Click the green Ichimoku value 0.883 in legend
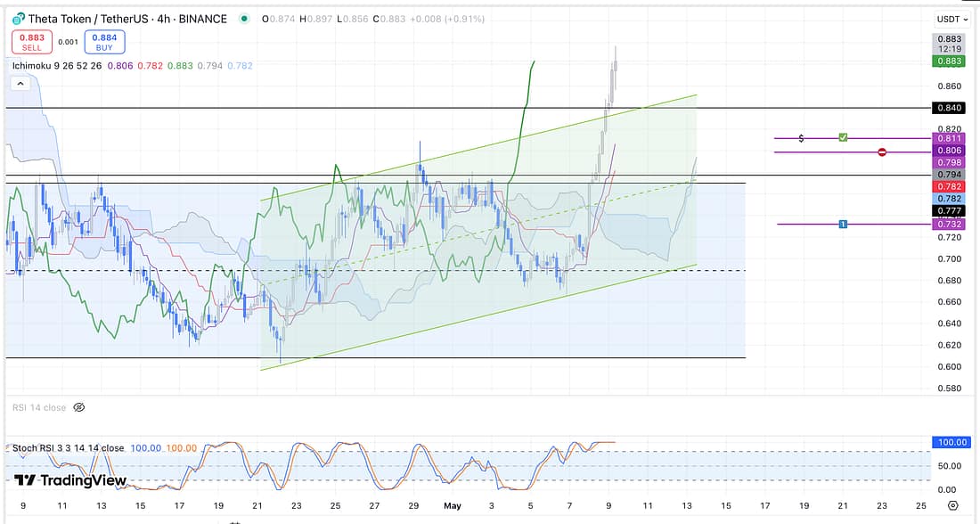 (180, 66)
